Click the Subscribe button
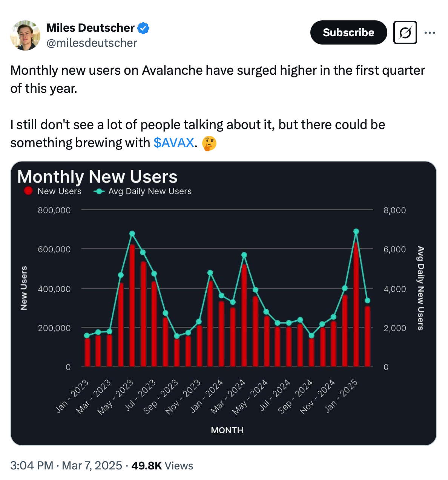Image resolution: width=448 pixels, height=480 pixels. (348, 32)
